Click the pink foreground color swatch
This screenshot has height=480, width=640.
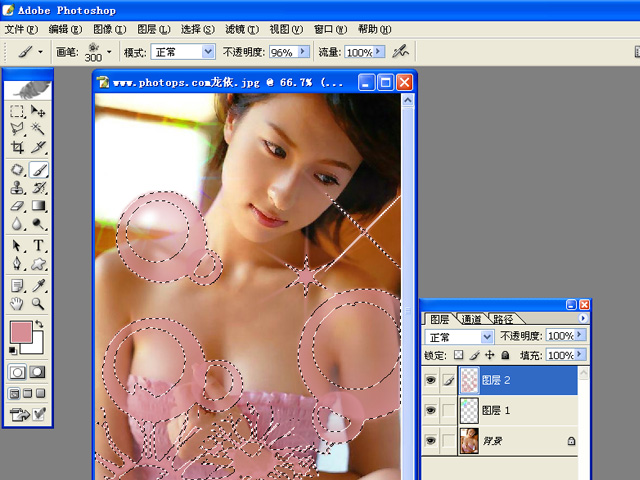21,332
